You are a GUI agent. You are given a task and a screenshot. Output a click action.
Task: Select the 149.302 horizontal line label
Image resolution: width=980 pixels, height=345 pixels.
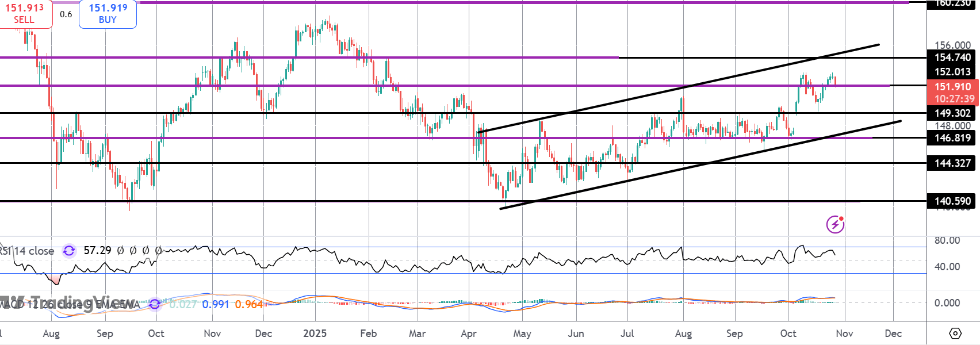pos(952,113)
